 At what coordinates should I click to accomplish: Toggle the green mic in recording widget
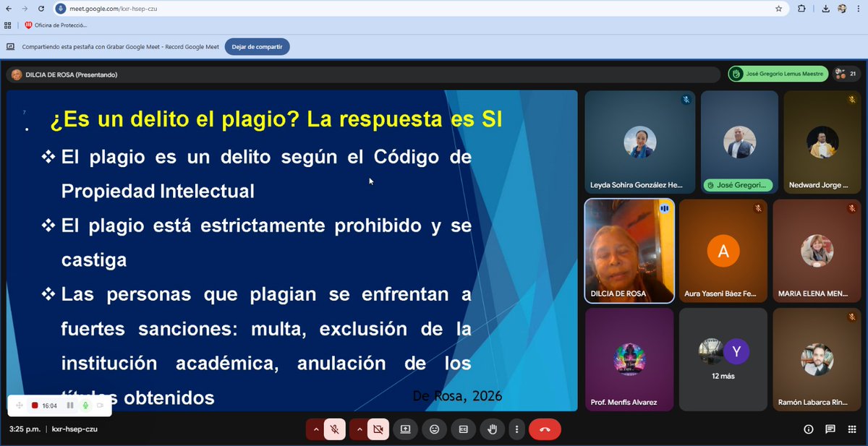coord(85,406)
